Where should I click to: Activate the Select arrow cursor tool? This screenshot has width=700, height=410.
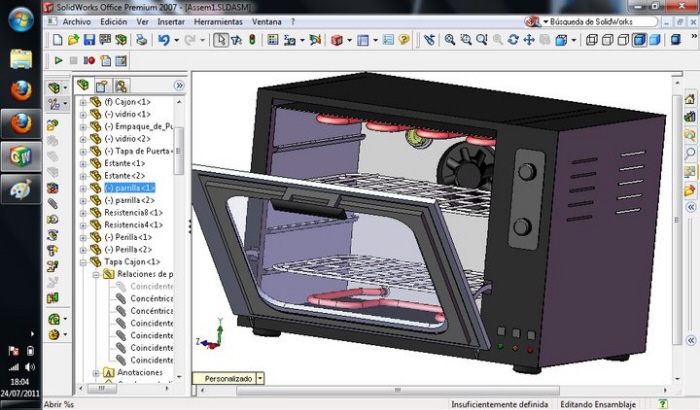[220, 40]
